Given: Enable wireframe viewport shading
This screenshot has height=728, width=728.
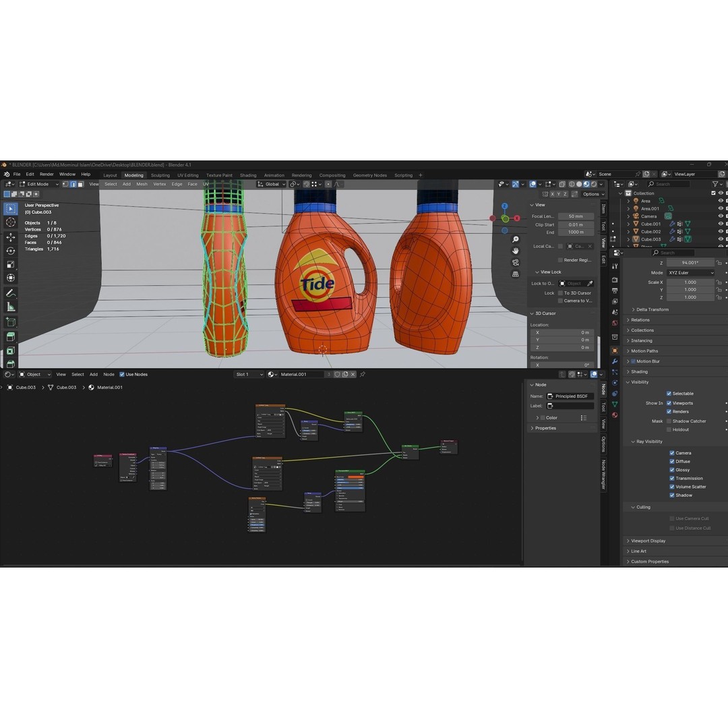Looking at the screenshot, I should [572, 184].
